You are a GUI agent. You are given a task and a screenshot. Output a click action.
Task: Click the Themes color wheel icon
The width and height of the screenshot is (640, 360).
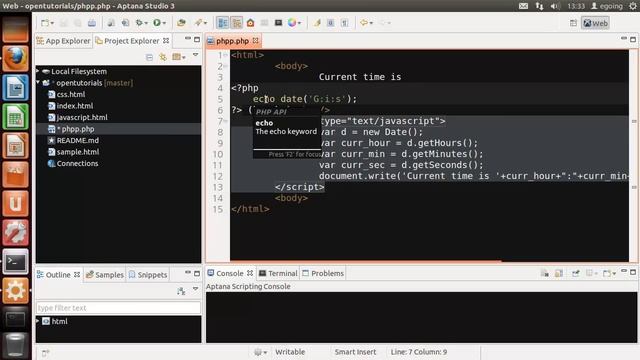coord(292,23)
